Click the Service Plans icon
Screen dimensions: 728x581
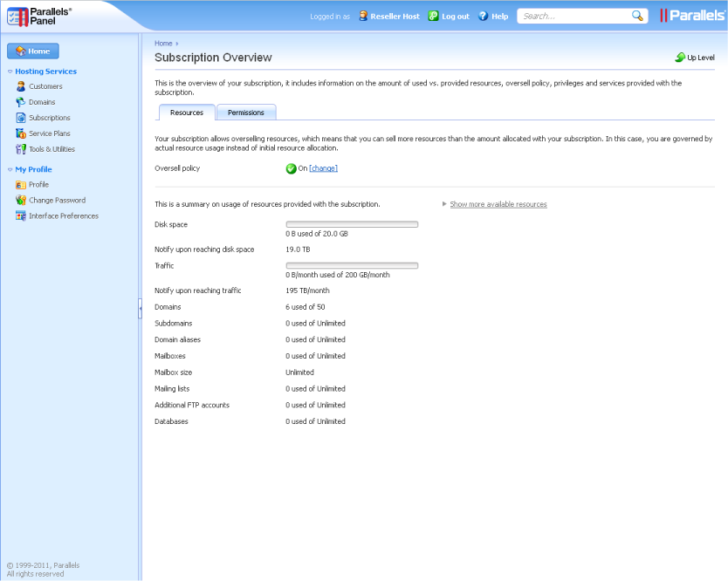pos(20,133)
